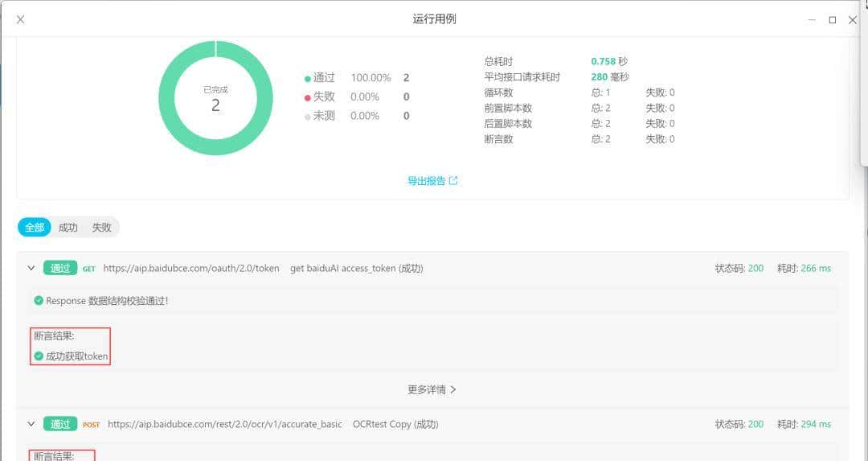Click the POST method label
The width and height of the screenshot is (868, 461).
pos(92,425)
